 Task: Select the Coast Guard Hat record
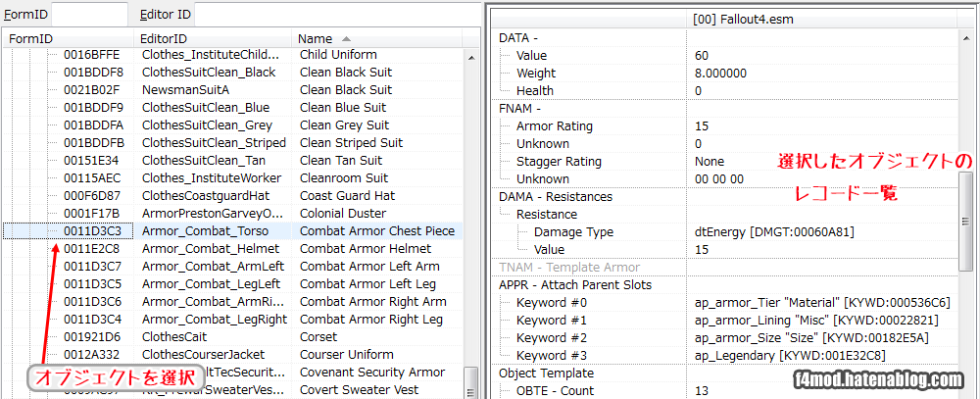coord(347,196)
